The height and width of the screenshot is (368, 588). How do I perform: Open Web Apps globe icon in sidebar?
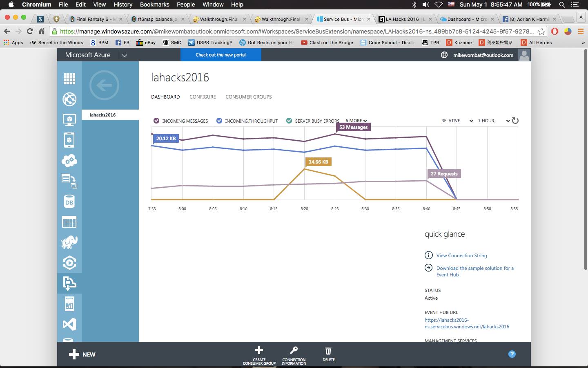(69, 99)
